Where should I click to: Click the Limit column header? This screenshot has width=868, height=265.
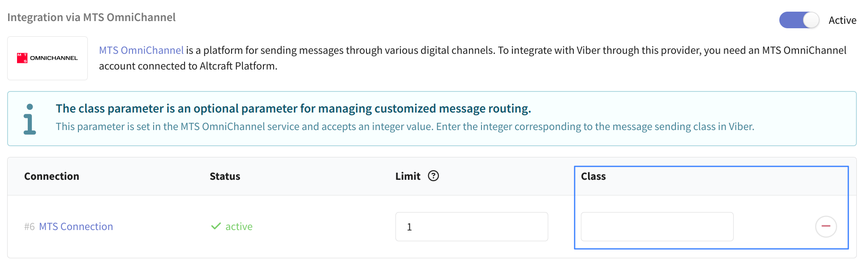coord(408,176)
